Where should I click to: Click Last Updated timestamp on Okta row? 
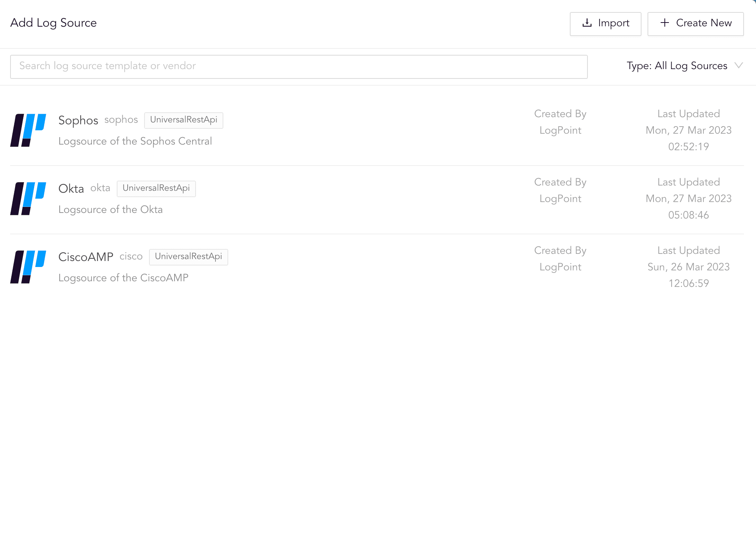point(688,199)
